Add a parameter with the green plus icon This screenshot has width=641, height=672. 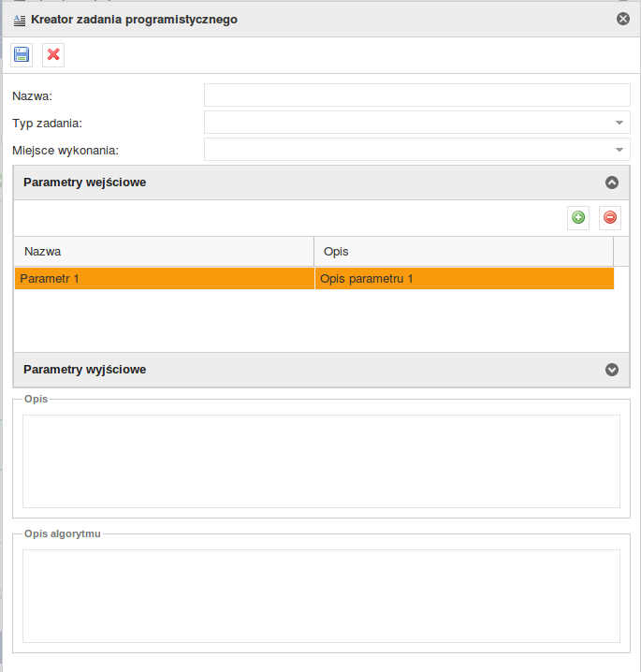click(578, 218)
